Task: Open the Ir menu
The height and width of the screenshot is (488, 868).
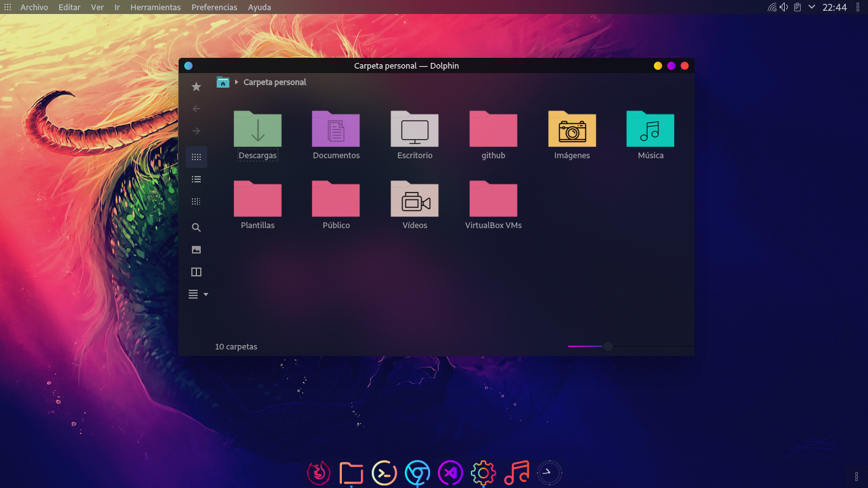Action: coord(118,7)
